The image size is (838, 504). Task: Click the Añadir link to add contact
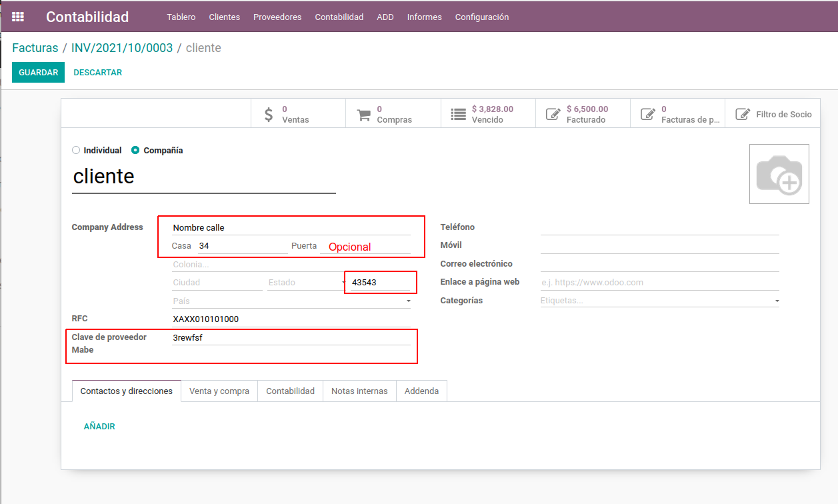click(x=99, y=427)
